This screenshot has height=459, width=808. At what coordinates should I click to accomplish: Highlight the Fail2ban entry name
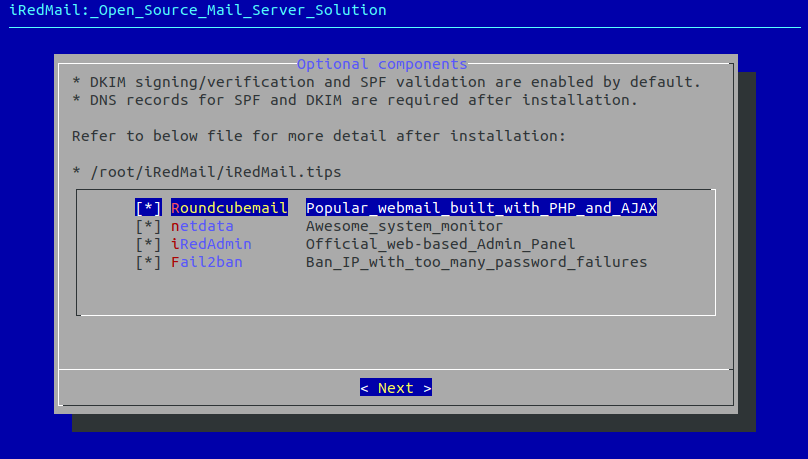(207, 262)
